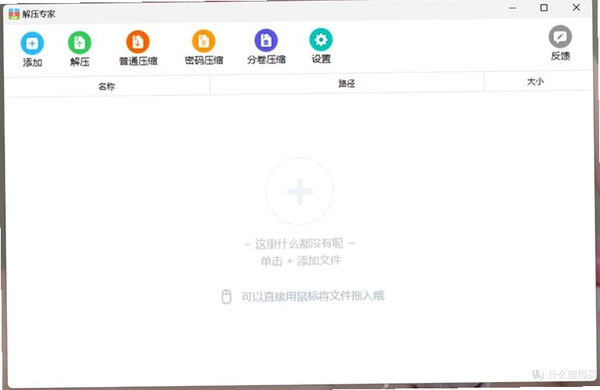Open the 反馈 feedback icon
The height and width of the screenshot is (390, 600).
coord(560,37)
